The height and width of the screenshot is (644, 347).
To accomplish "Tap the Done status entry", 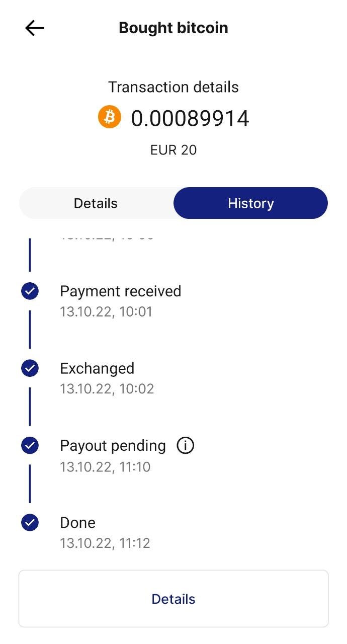I will coord(77,522).
